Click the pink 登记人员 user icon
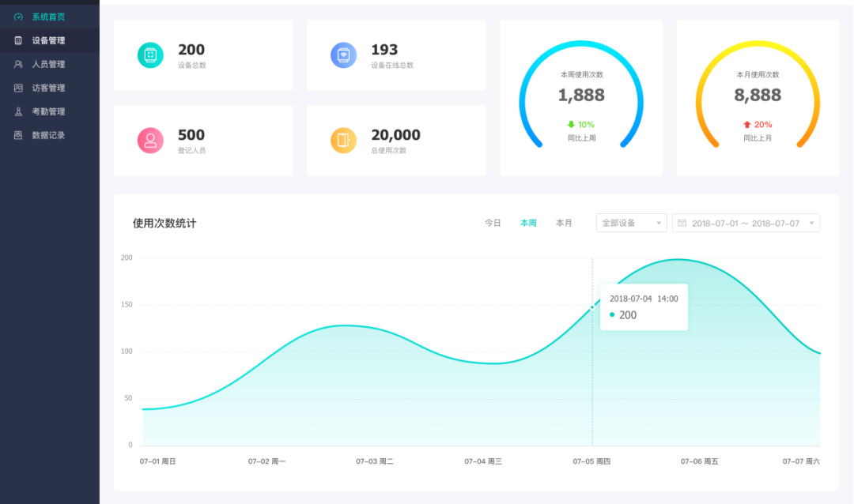The height and width of the screenshot is (504, 854). point(150,141)
